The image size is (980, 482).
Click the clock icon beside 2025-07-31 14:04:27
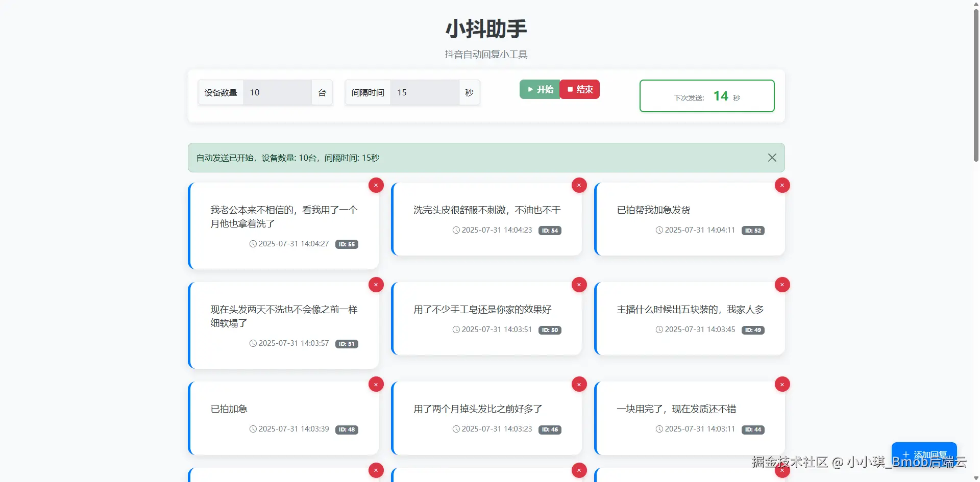coord(253,244)
